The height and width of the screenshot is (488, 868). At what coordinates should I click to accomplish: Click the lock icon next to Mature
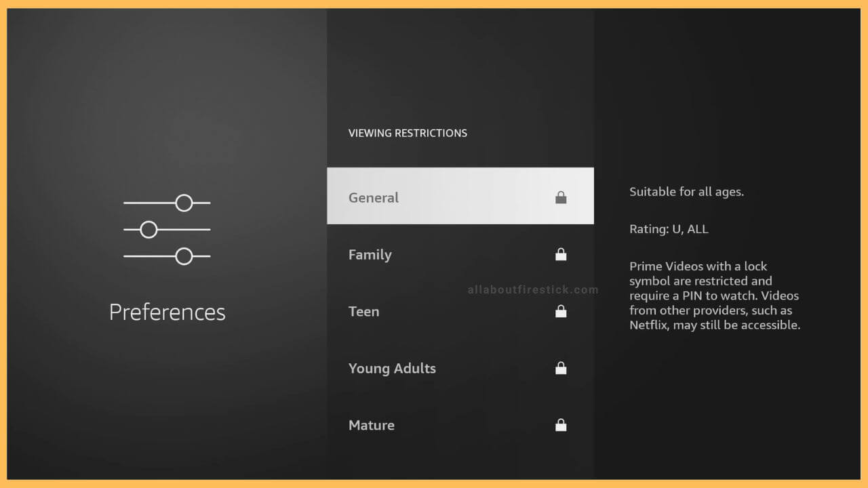coord(561,425)
